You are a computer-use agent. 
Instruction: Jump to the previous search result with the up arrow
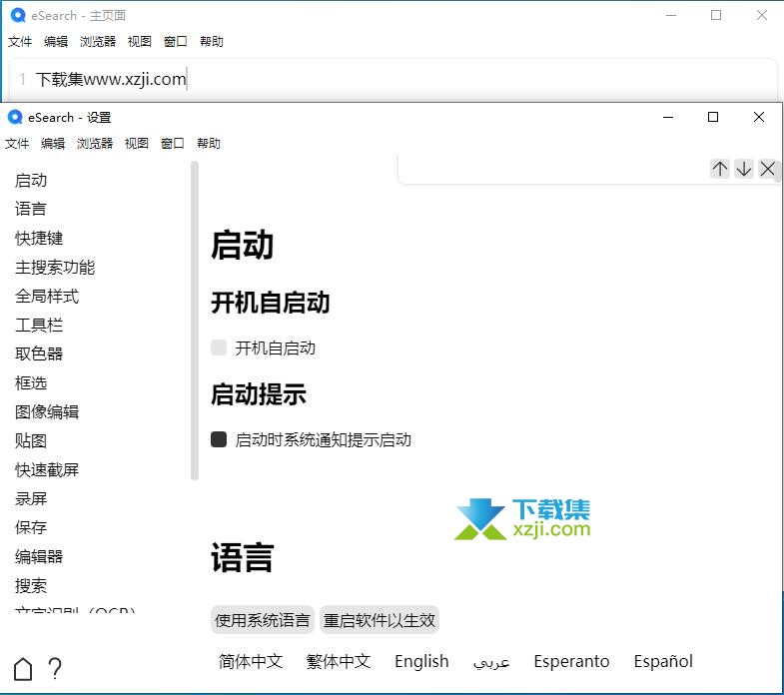pos(720,169)
